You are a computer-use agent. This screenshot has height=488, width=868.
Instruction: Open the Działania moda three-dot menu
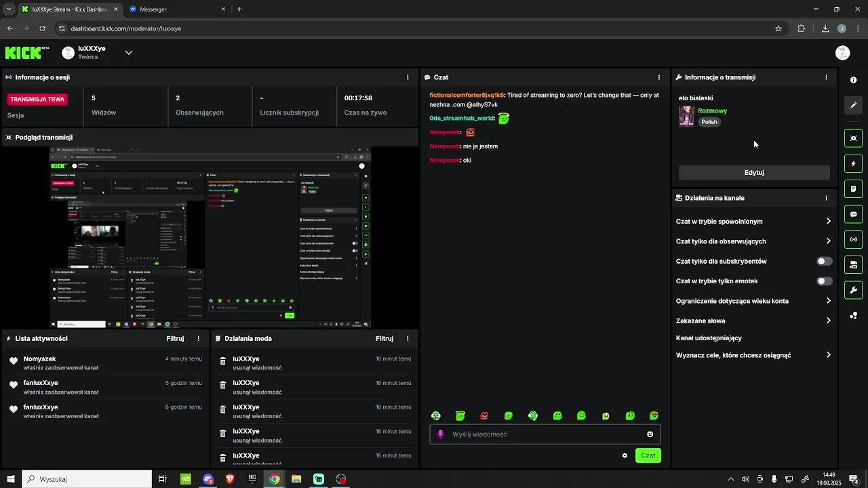pos(408,338)
